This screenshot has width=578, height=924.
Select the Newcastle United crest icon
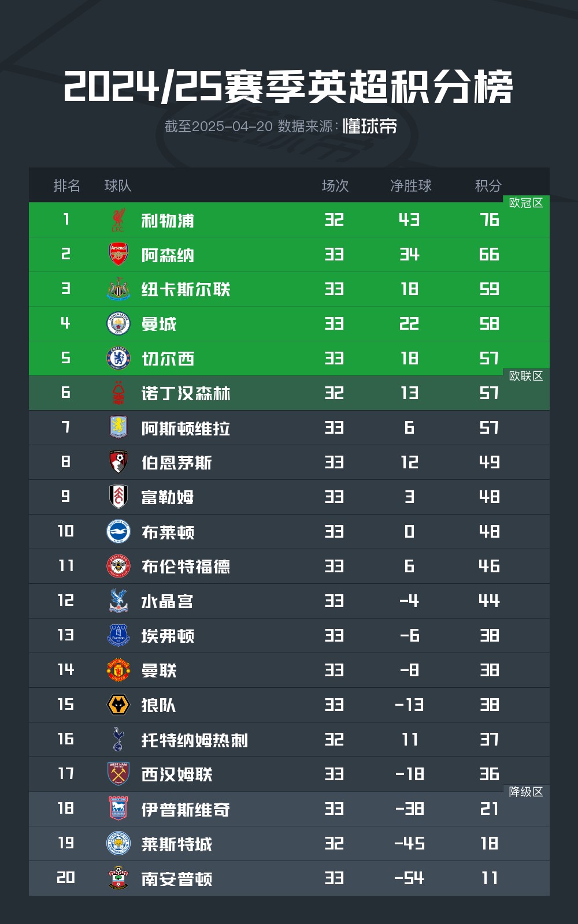(x=118, y=289)
